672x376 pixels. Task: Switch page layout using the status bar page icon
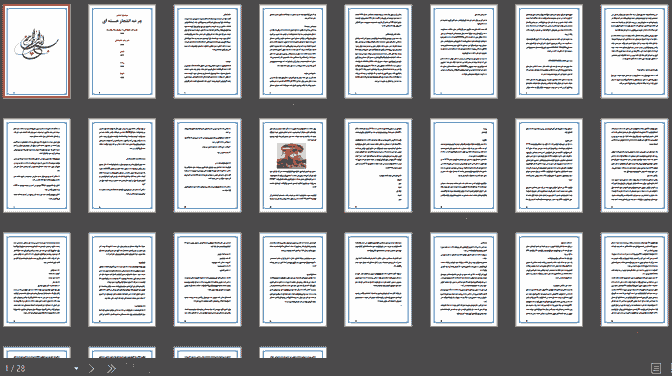[656, 368]
